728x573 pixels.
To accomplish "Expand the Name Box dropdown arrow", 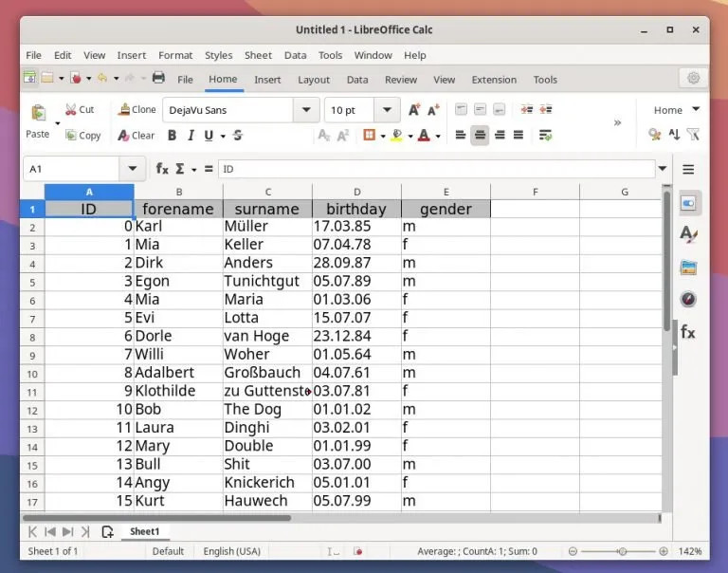I will coord(133,169).
